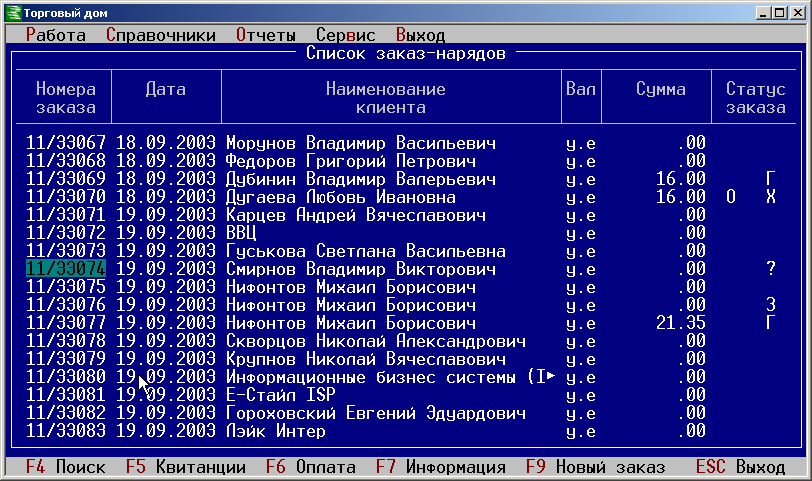The width and height of the screenshot is (812, 481).
Task: Click the Сумма column header
Action: tap(661, 89)
